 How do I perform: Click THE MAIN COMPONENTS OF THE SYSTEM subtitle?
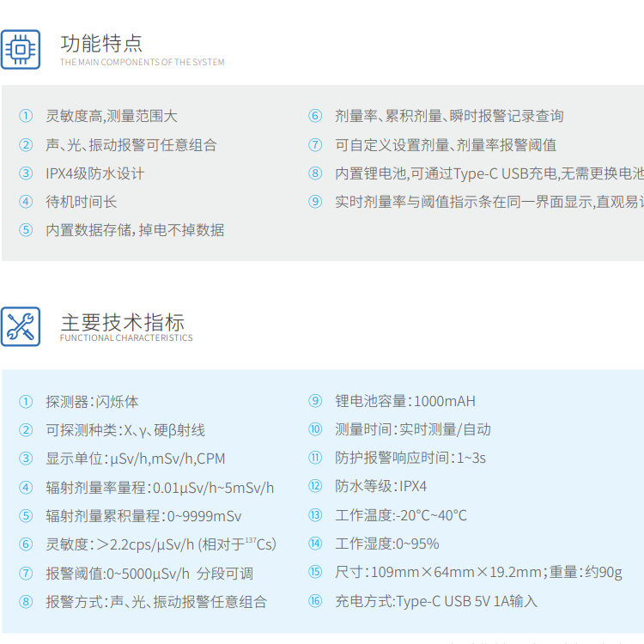[x=142, y=63]
